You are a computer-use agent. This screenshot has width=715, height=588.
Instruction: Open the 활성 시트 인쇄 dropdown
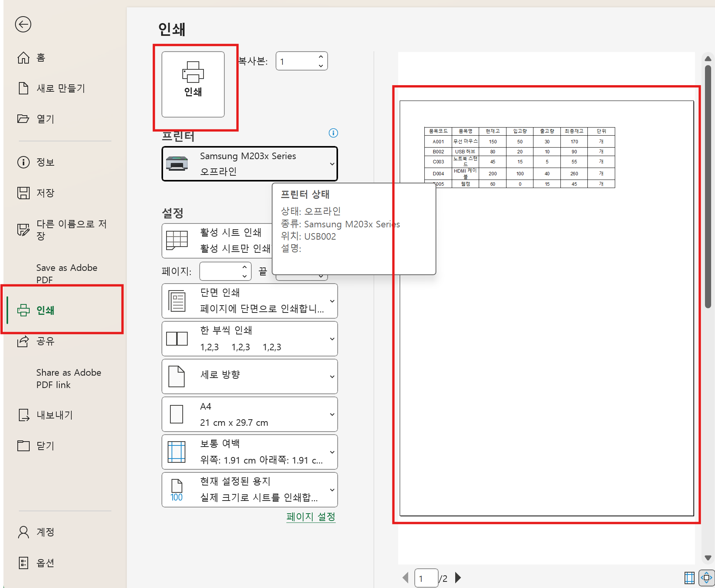(x=217, y=241)
